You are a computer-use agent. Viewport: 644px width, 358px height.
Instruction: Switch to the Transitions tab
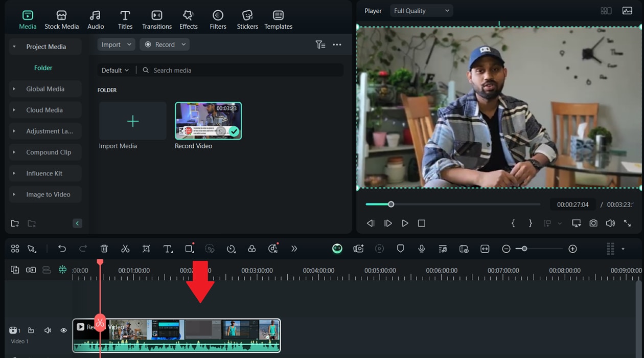coord(157,20)
